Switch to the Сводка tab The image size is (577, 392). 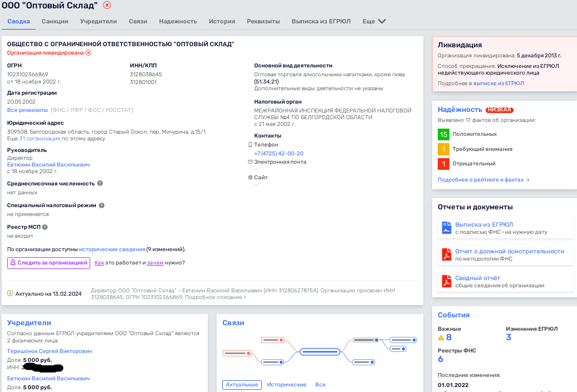(18, 21)
